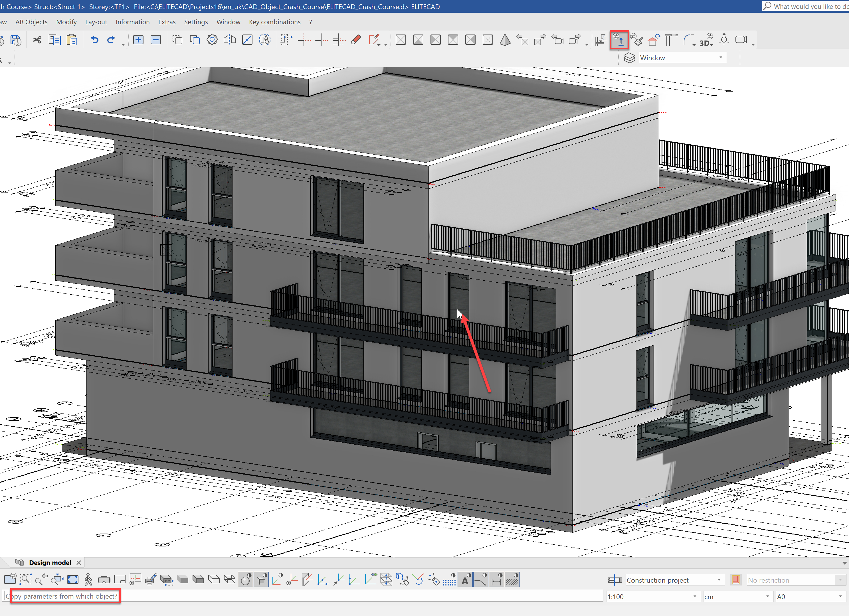The image size is (849, 616).
Task: Click the layers stack icon
Action: point(629,58)
